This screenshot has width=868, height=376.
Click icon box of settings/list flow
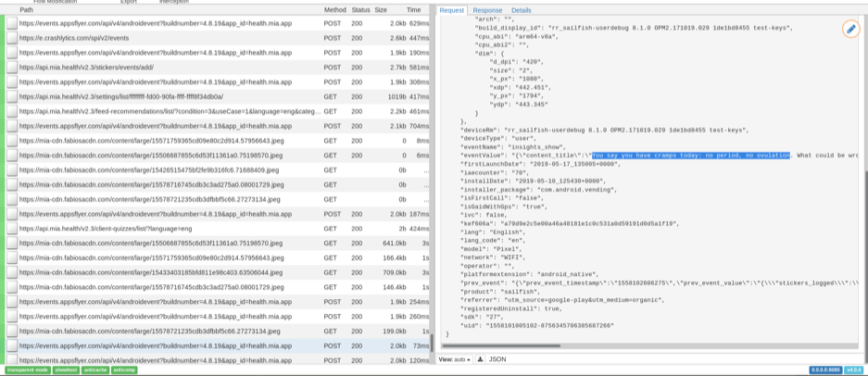tap(12, 96)
